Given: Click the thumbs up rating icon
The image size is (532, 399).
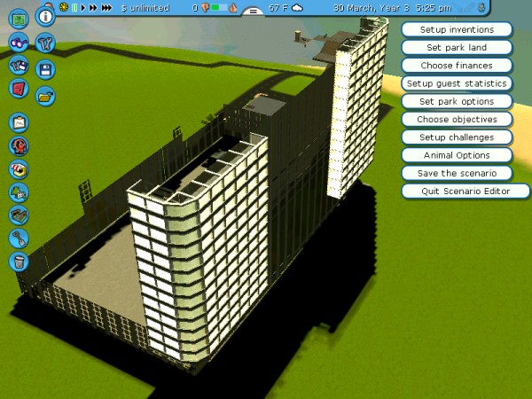Looking at the screenshot, I should (232, 8).
